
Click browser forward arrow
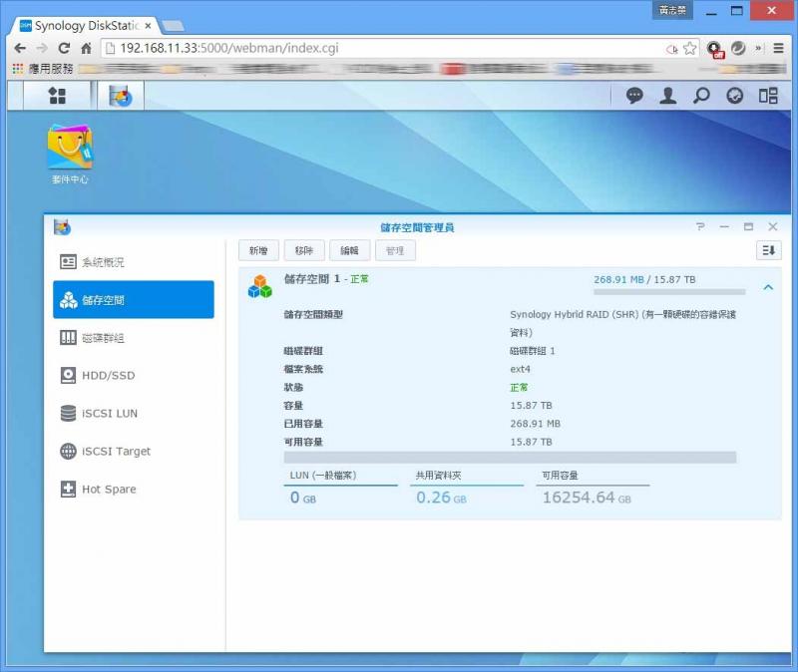point(42,48)
